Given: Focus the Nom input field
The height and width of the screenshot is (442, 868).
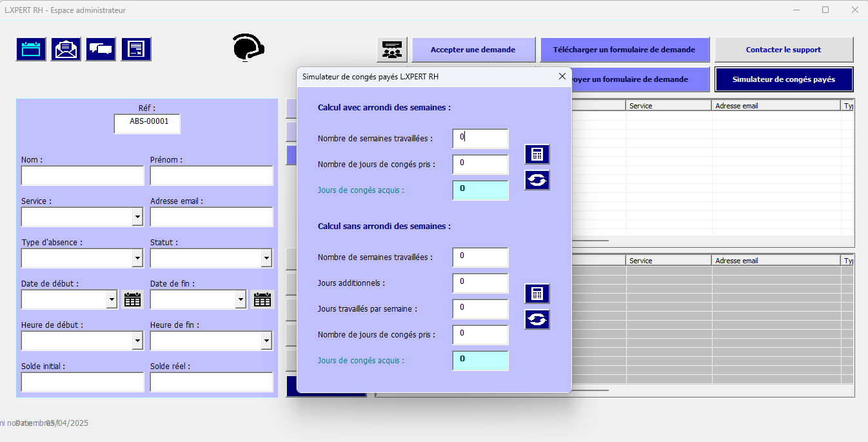Looking at the screenshot, I should pyautogui.click(x=83, y=176).
